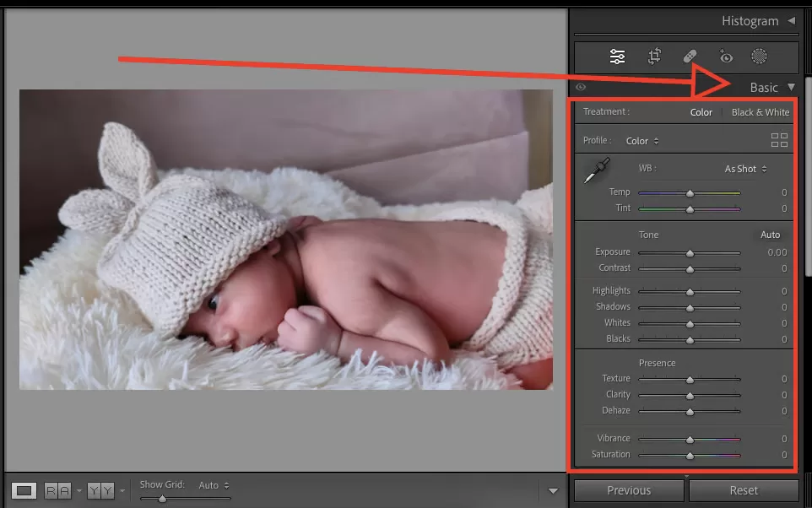Apply Auto tone adjustment
The image size is (812, 508).
point(770,235)
